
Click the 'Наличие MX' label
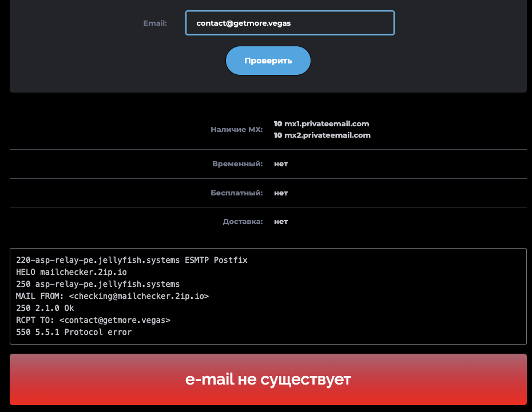(x=237, y=129)
